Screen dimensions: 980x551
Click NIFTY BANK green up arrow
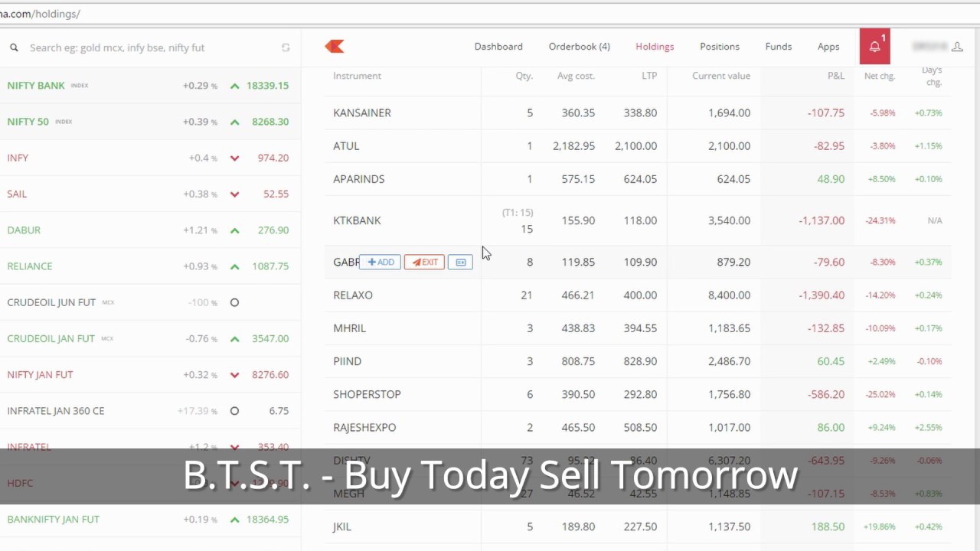tap(234, 86)
